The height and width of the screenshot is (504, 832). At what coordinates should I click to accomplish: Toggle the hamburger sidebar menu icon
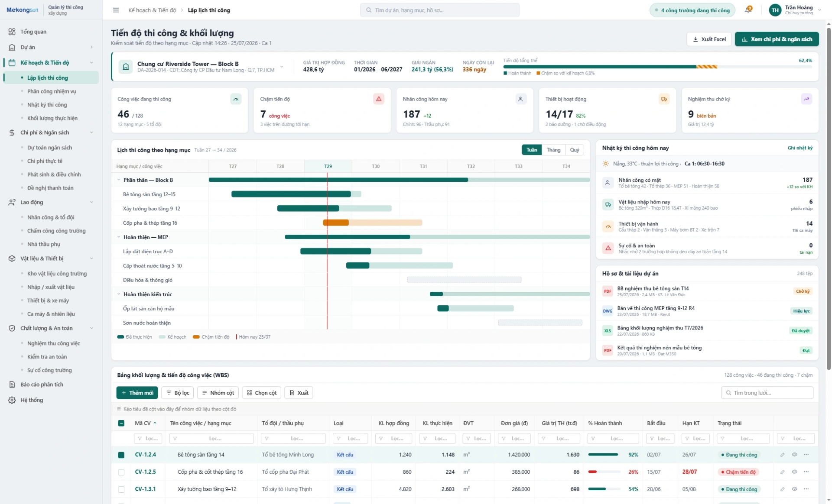[x=116, y=10]
